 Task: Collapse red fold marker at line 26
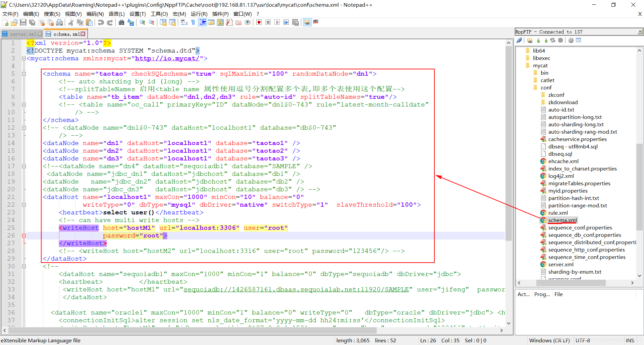click(x=24, y=235)
